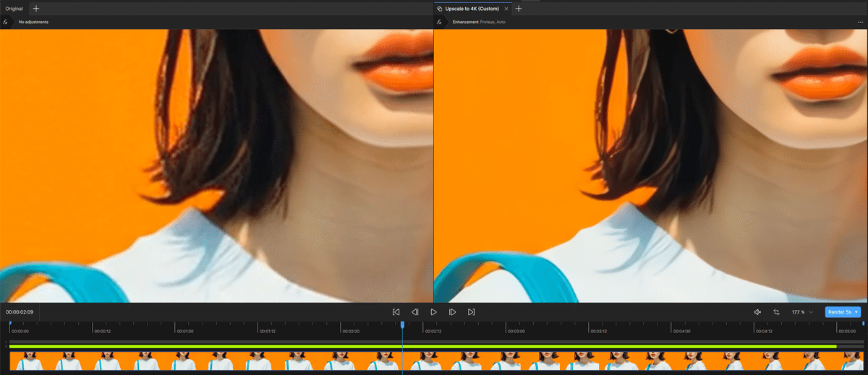The height and width of the screenshot is (375, 868).
Task: Open the 177% zoom level dropdown
Action: 802,312
